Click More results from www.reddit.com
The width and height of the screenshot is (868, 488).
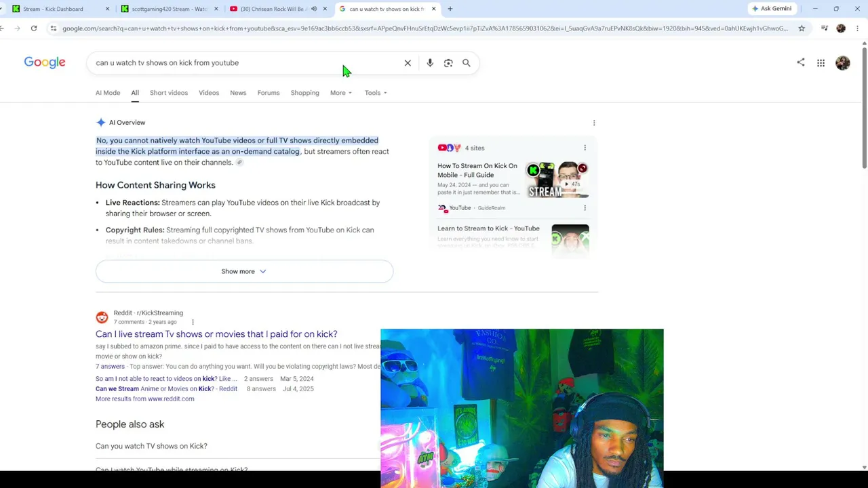click(x=145, y=399)
